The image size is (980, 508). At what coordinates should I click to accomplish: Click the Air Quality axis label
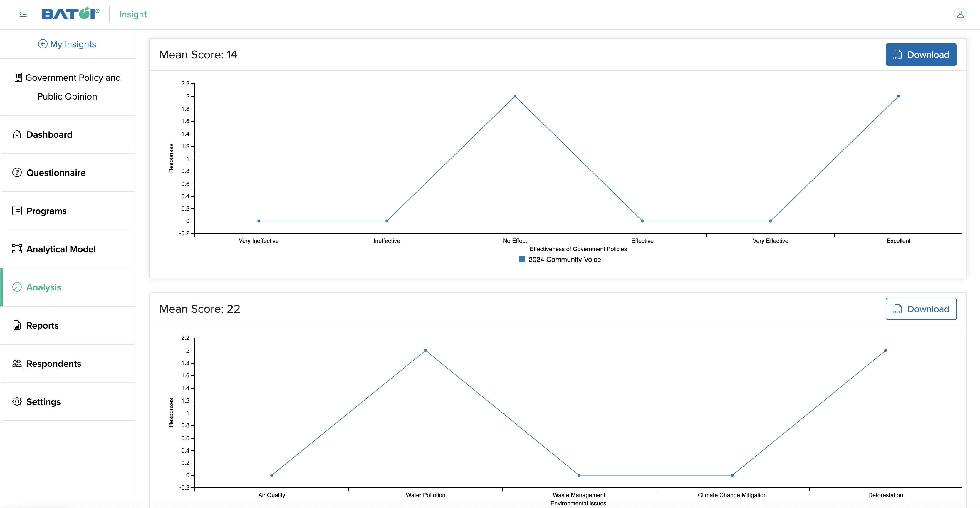(272, 495)
